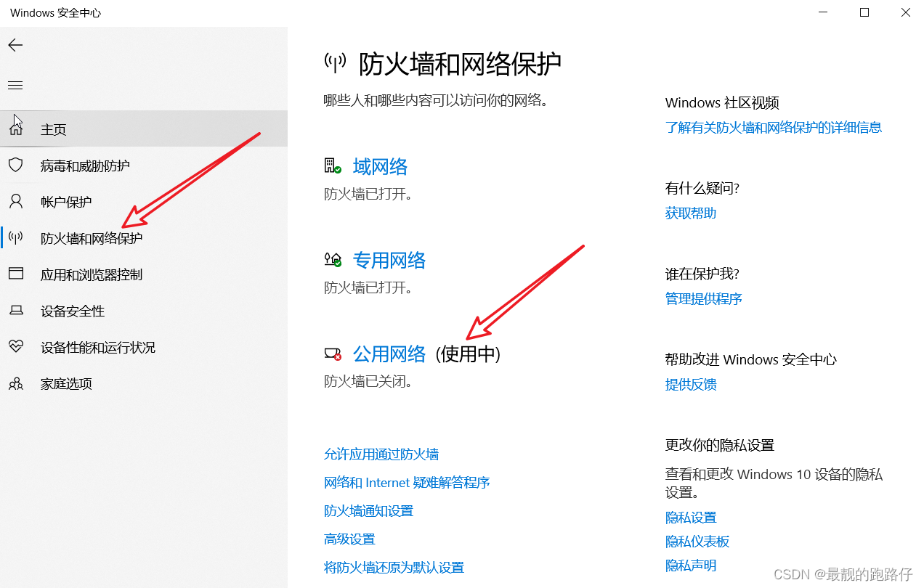Click the public network icon with red X
The height and width of the screenshot is (588, 924).
click(333, 354)
